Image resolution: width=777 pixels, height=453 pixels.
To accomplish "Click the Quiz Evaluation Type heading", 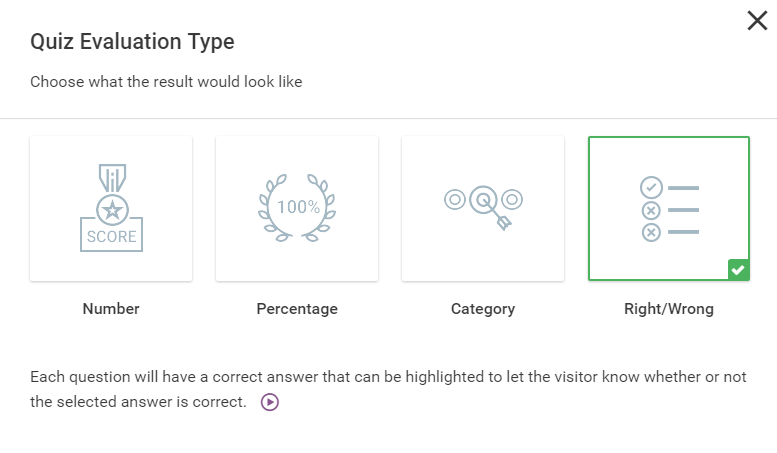I will click(132, 42).
